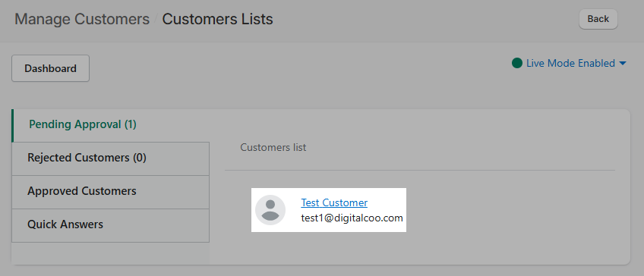
Task: Click the slash separator in the breadcrumb
Action: pyautogui.click(x=156, y=19)
